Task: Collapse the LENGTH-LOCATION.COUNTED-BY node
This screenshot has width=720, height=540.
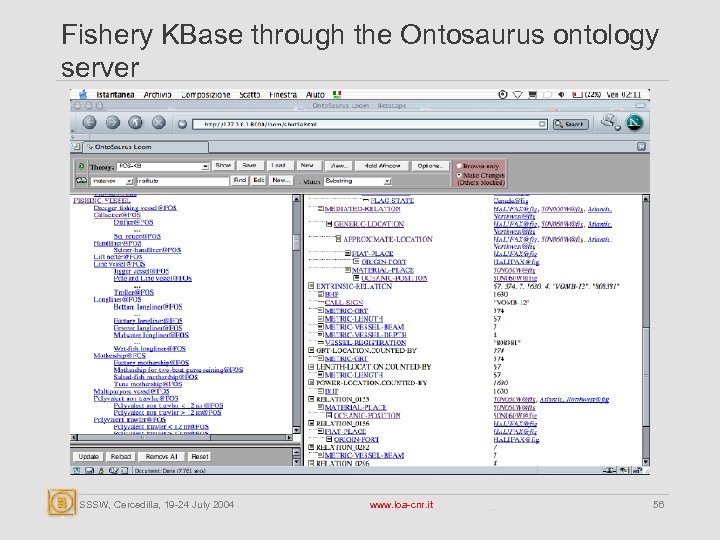Action: click(311, 366)
